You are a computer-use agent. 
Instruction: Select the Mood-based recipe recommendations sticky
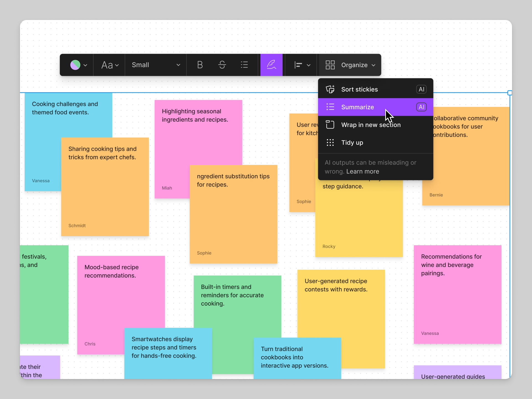click(x=121, y=299)
